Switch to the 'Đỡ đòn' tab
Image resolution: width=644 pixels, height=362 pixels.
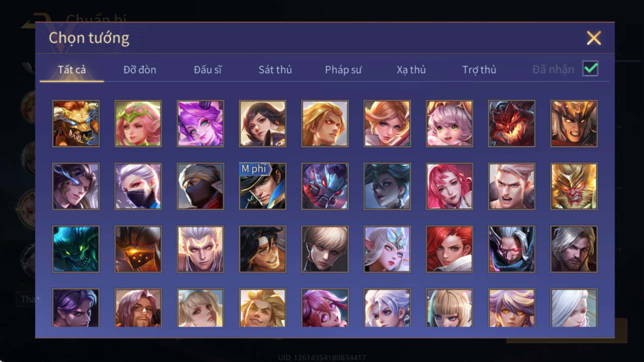click(140, 70)
